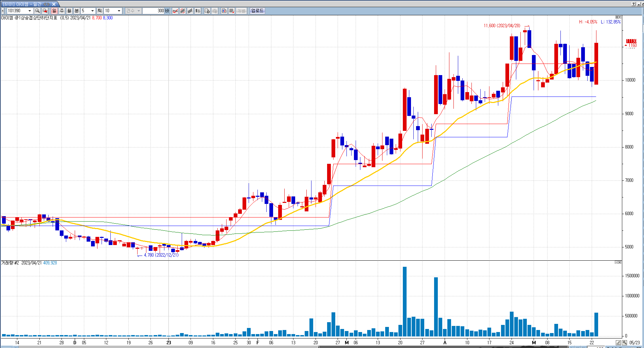Screen dimensions: 644x348
Task: Click the zoom magnifier icon near 05/23
Action: point(624,343)
